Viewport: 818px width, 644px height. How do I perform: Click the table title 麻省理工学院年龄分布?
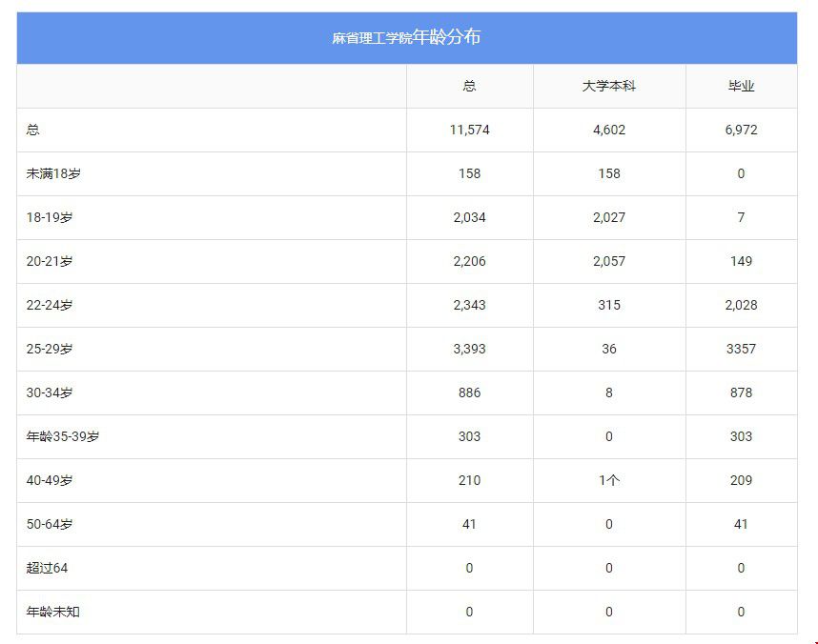pos(406,37)
